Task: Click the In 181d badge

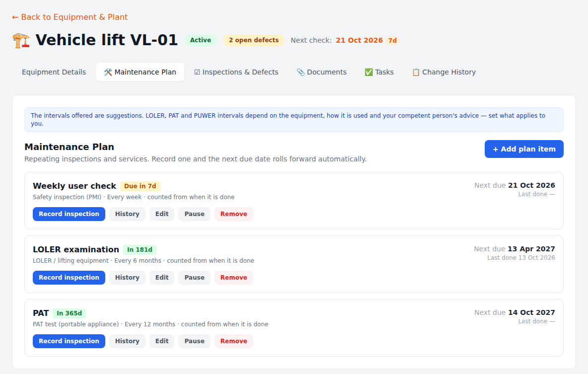Action: [x=140, y=249]
